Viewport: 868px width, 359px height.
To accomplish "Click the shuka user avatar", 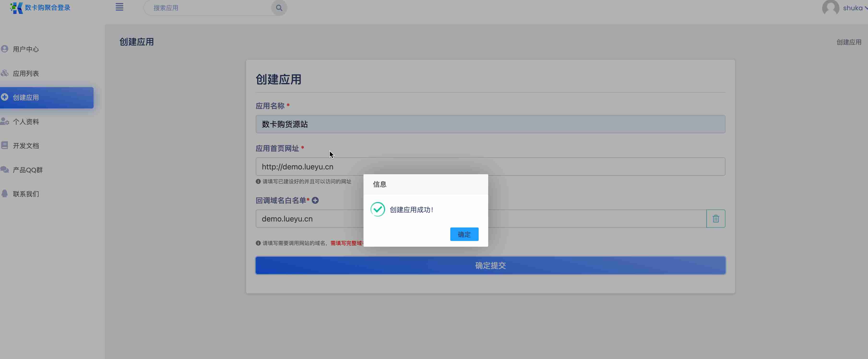I will [x=830, y=8].
